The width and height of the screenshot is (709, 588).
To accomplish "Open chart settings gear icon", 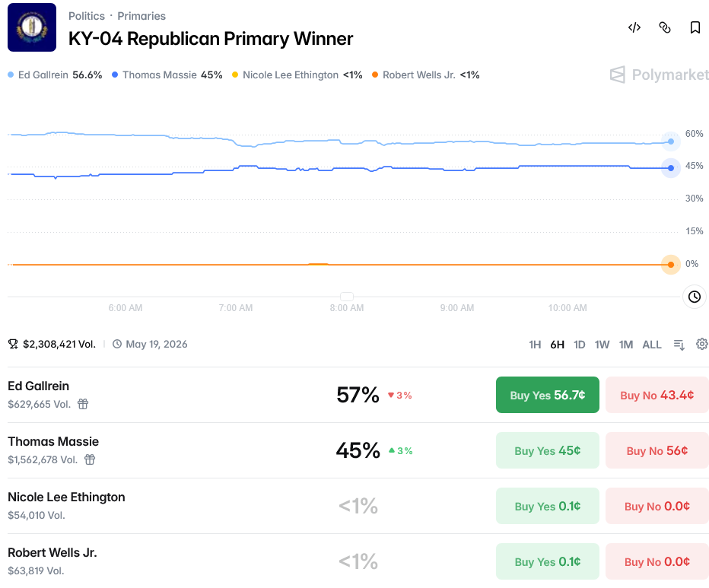I will point(702,345).
